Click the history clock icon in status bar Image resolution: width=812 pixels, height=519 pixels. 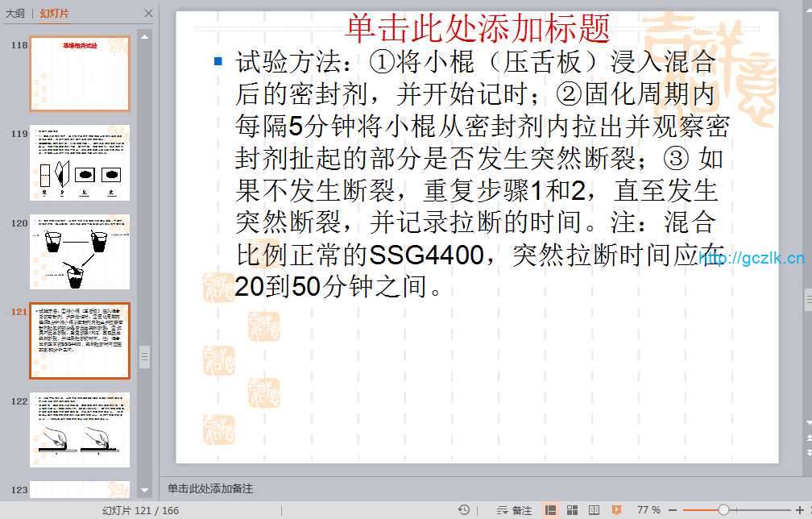click(464, 510)
